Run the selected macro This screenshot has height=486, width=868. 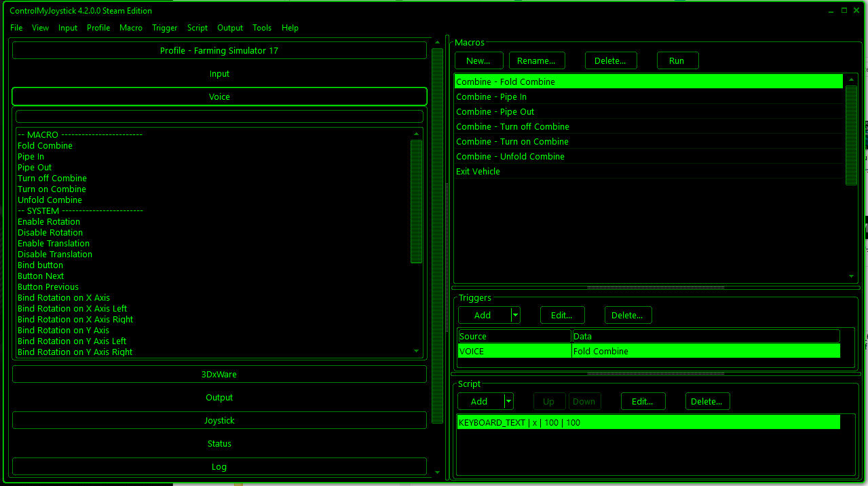[677, 60]
